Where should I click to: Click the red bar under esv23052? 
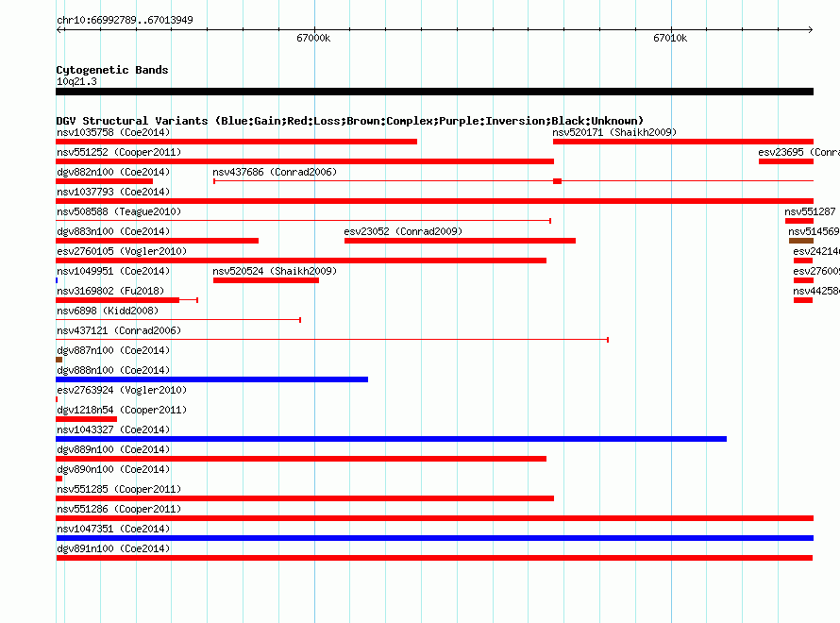coord(461,241)
